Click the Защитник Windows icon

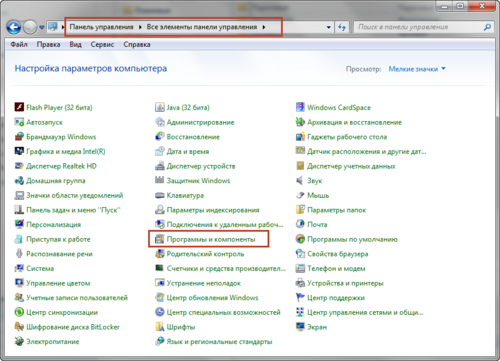[x=160, y=180]
